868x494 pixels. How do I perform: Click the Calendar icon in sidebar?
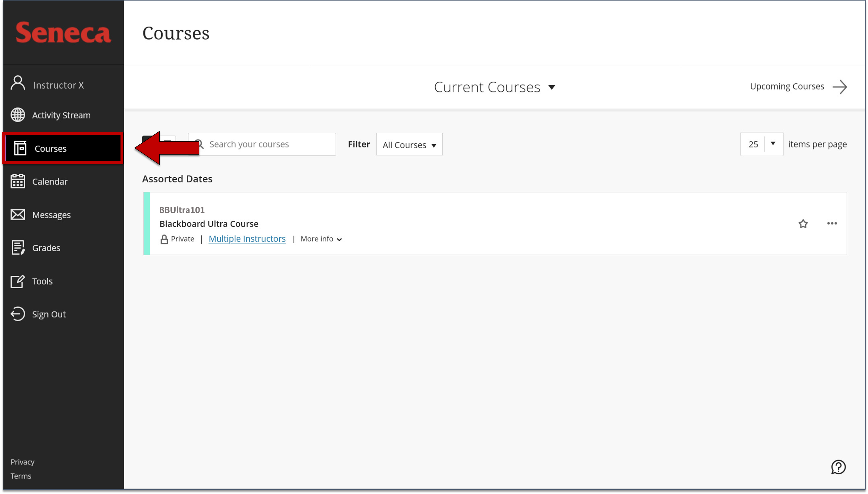[17, 181]
